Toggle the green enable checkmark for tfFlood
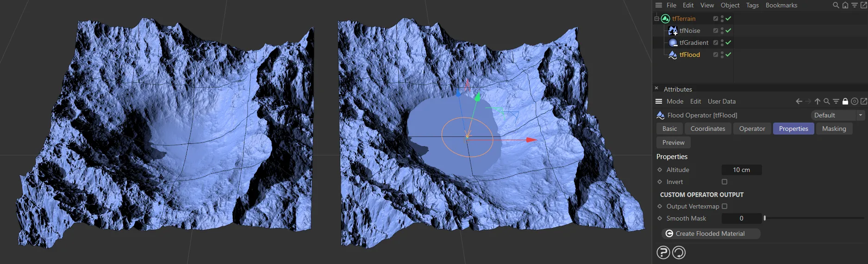868x264 pixels. coord(728,55)
